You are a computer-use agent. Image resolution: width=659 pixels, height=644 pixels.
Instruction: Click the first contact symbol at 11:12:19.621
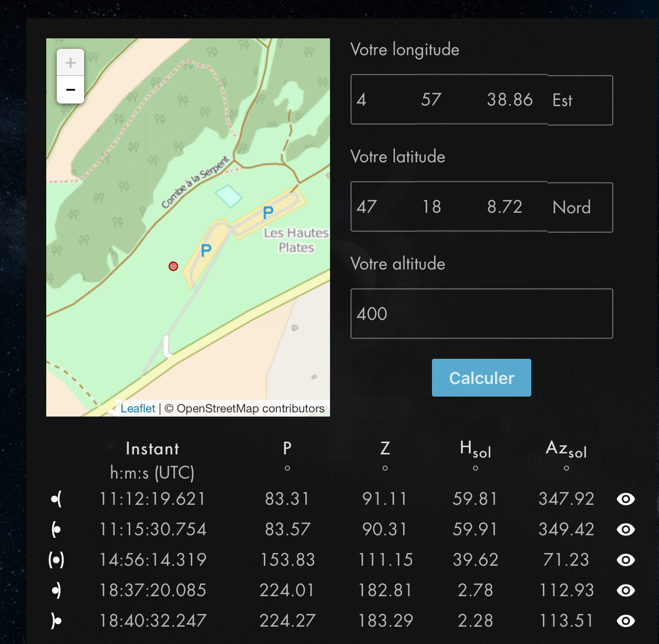point(56,499)
